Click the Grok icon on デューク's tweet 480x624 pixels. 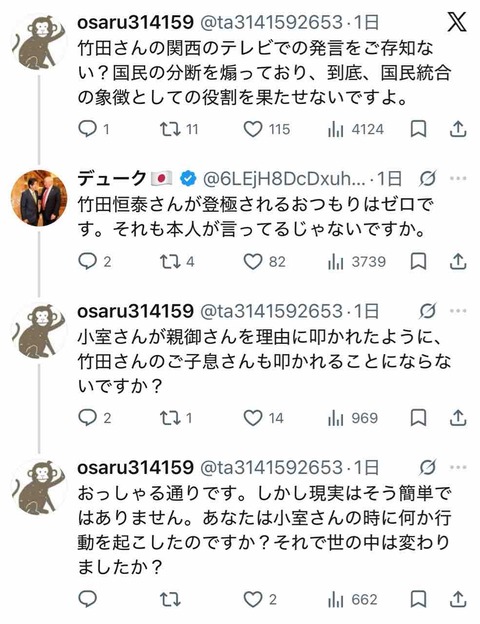pyautogui.click(x=428, y=179)
